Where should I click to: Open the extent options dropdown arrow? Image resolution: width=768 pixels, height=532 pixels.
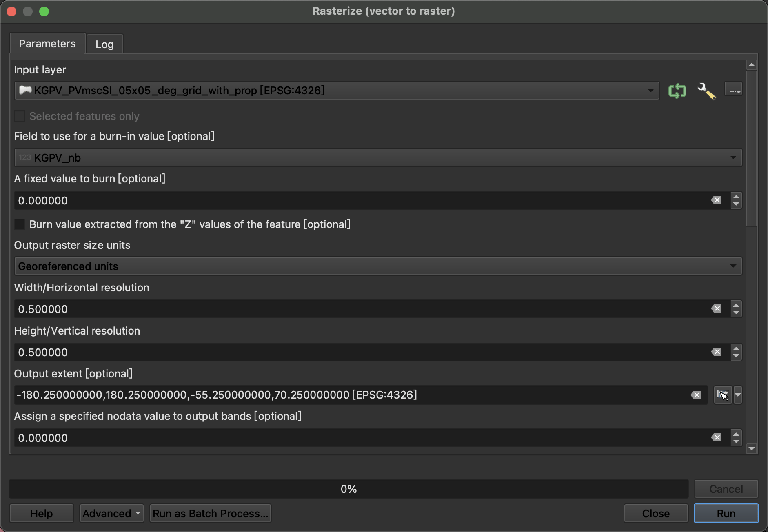[738, 395]
